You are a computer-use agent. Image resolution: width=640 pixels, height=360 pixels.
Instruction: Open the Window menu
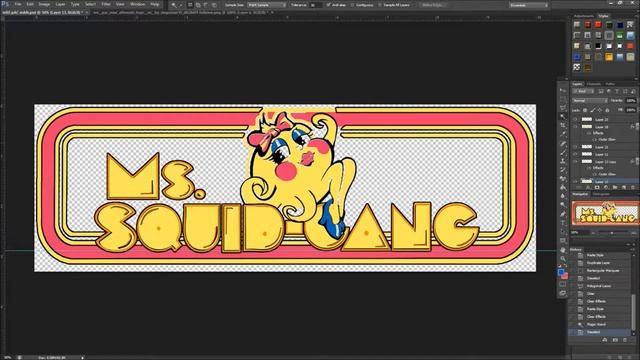(138, 4)
